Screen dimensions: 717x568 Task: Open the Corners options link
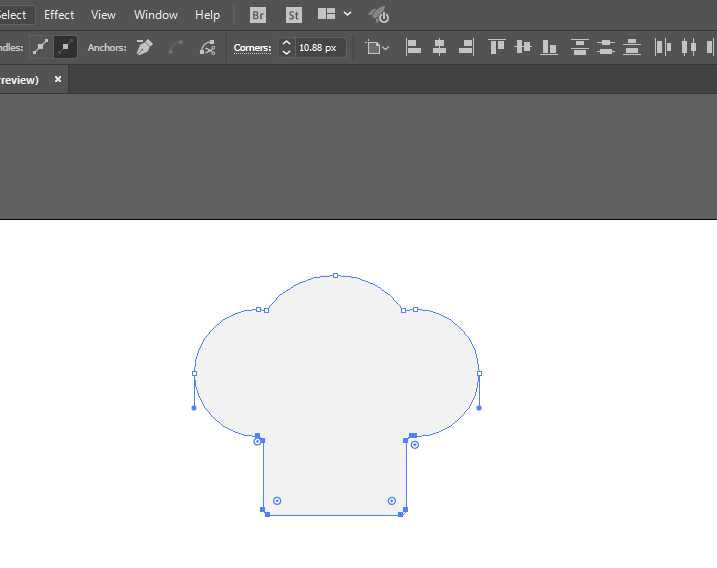point(252,48)
